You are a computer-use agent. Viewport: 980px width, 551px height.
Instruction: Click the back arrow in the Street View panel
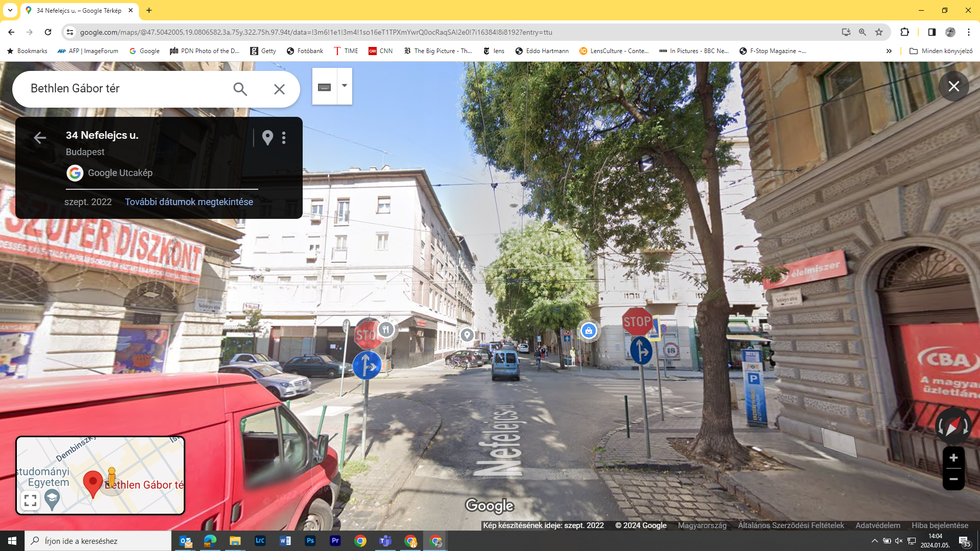40,138
